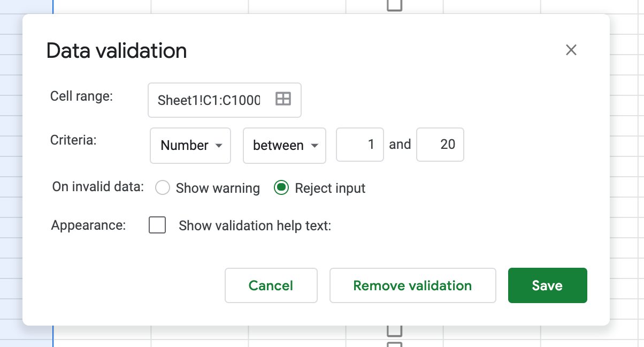
Task: Save the data validation settings
Action: coord(547,285)
